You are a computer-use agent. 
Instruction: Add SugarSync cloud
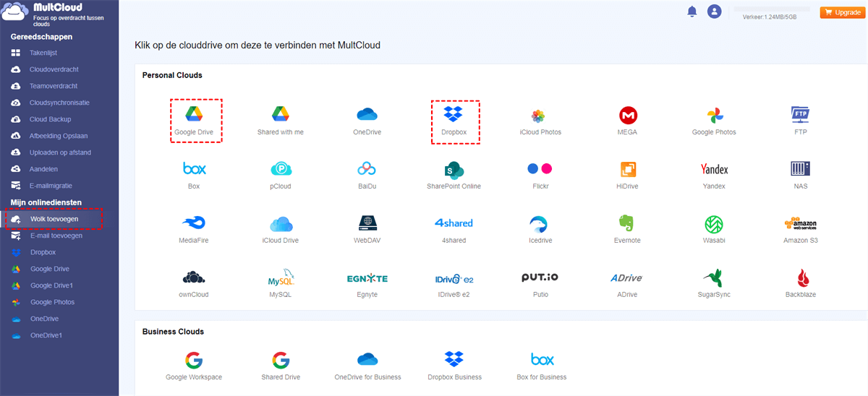[x=714, y=283]
